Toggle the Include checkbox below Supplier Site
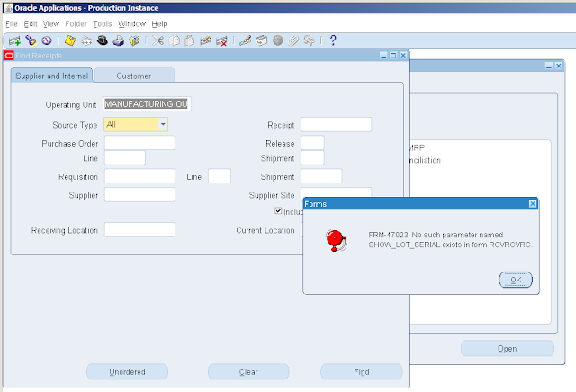The width and height of the screenshot is (576, 392). (278, 210)
